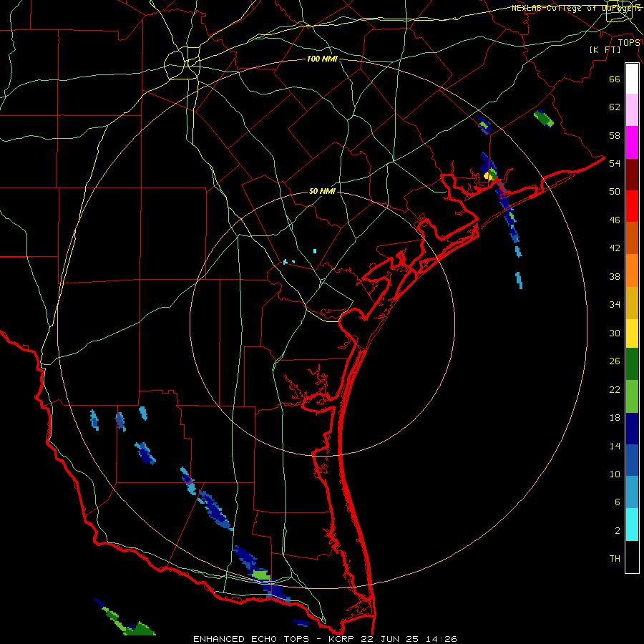
Task: Click the '18' legend value
Action: click(x=615, y=418)
